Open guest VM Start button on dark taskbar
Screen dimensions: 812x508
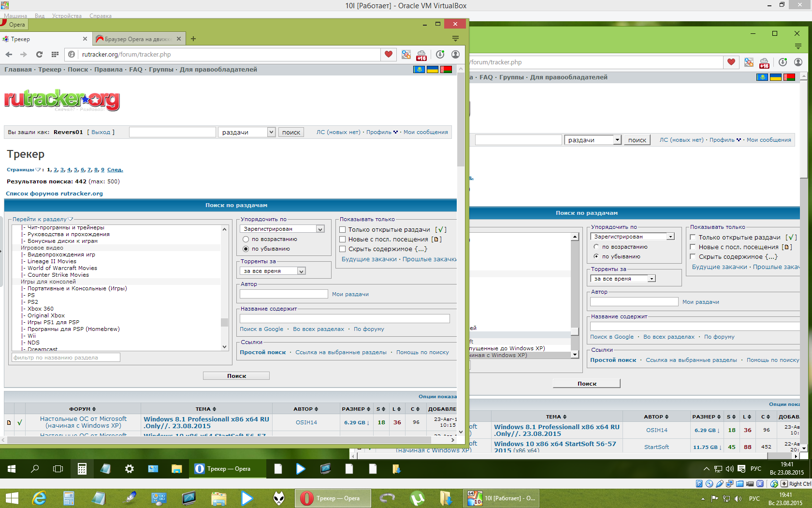(x=12, y=469)
